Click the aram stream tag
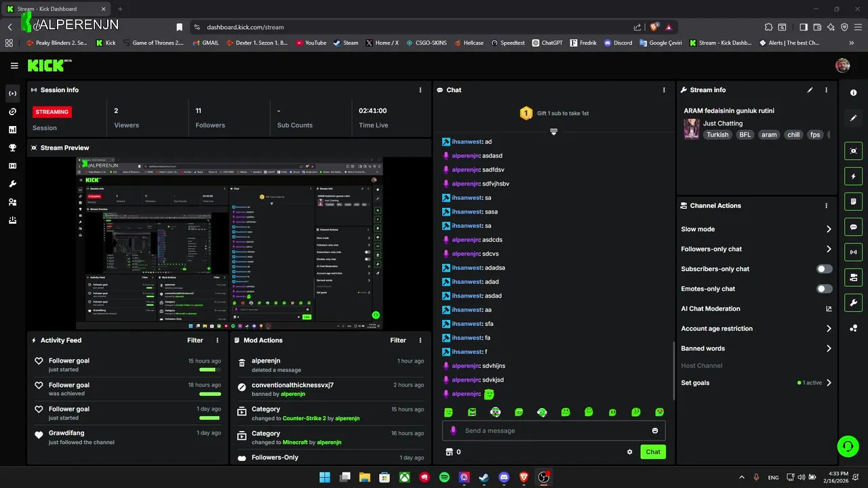 [x=768, y=135]
